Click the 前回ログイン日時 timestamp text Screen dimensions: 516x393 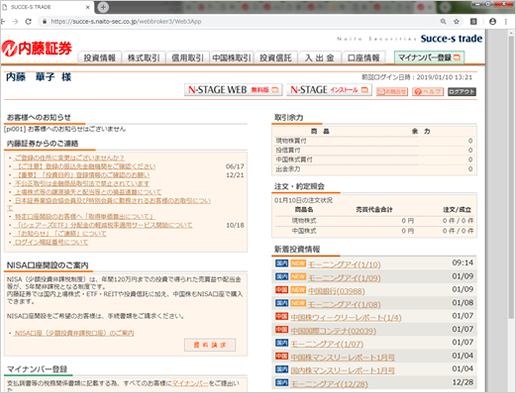(x=417, y=77)
